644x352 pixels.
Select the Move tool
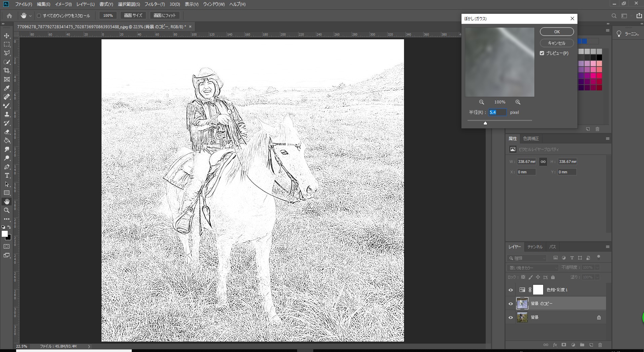pos(7,36)
